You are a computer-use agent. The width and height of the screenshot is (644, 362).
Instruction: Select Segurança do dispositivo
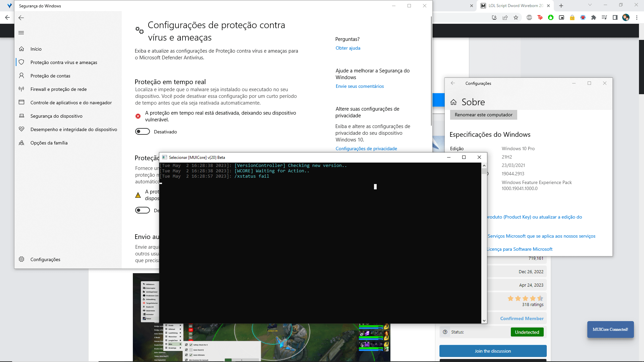click(68, 116)
